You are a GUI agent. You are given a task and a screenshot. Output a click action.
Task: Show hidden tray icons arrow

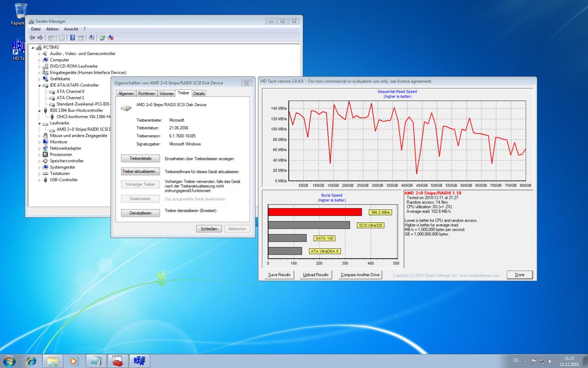(525, 361)
